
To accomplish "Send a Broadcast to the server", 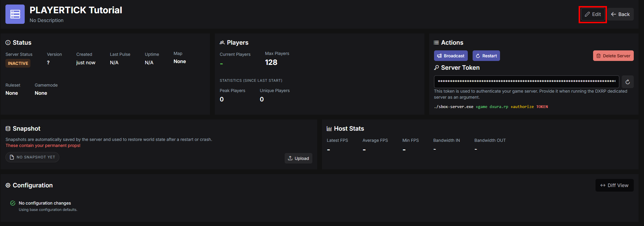I will pyautogui.click(x=451, y=56).
